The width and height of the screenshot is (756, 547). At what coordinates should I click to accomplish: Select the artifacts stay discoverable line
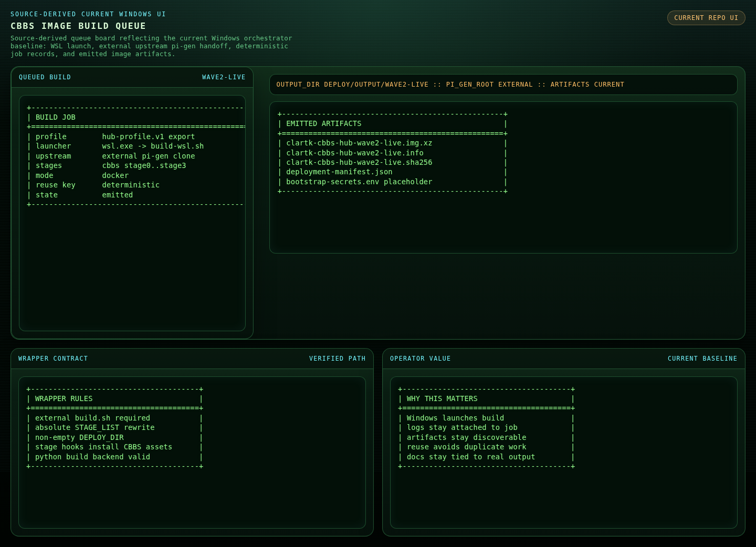point(466,437)
